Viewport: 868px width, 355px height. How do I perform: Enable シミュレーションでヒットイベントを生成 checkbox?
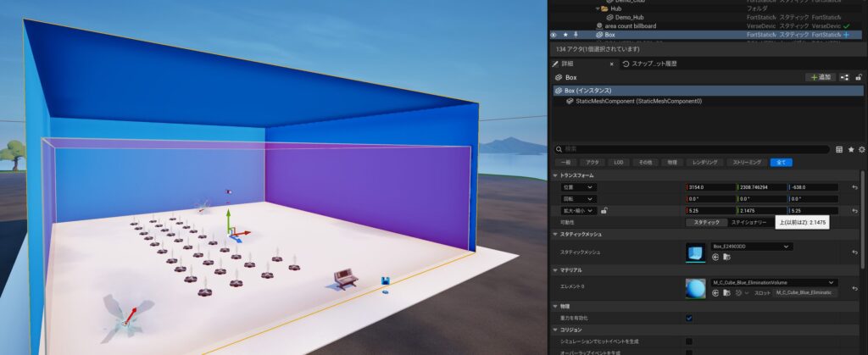click(x=688, y=341)
